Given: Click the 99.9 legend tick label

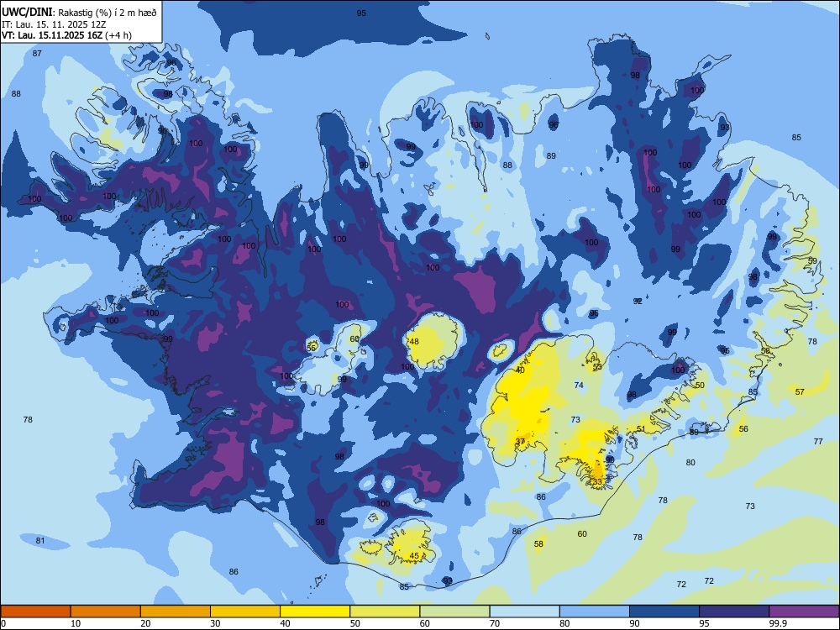Looking at the screenshot, I should click(778, 623).
